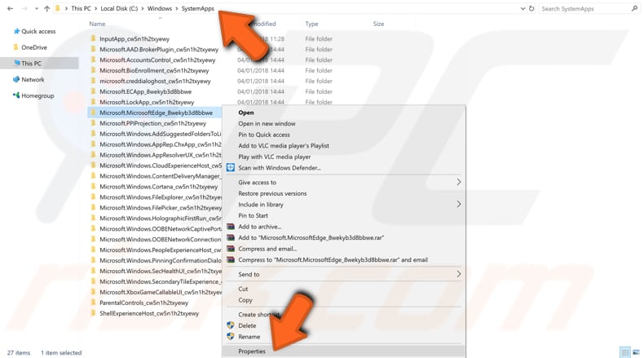This screenshot has height=358, width=644.
Task: Select the InputApp_cw5n1h2txyewy folder
Action: point(135,39)
